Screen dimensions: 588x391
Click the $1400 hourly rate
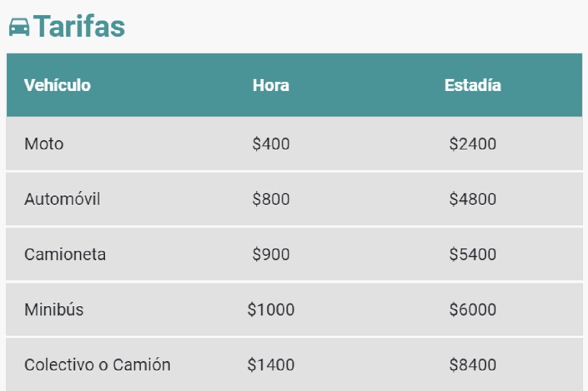[271, 365]
